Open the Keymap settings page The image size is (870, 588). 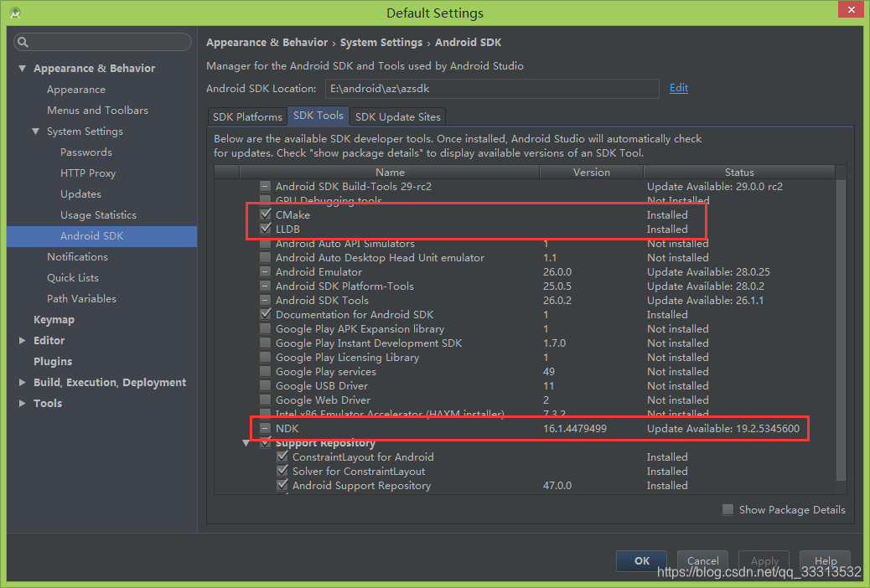(54, 319)
